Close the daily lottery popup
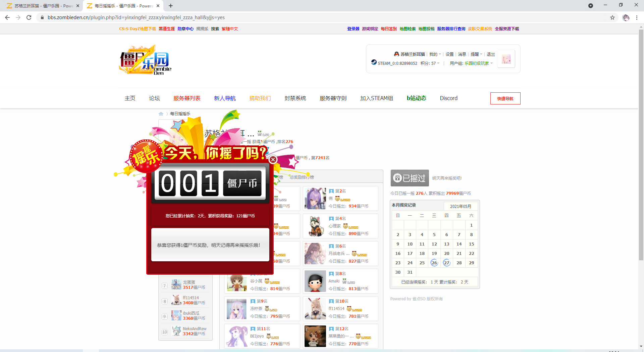This screenshot has width=644, height=352. point(273,160)
